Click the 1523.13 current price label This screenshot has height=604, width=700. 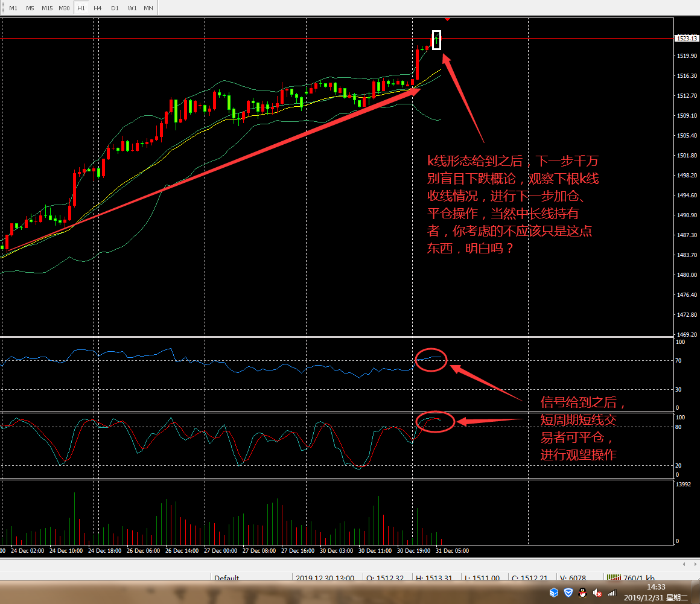point(687,39)
